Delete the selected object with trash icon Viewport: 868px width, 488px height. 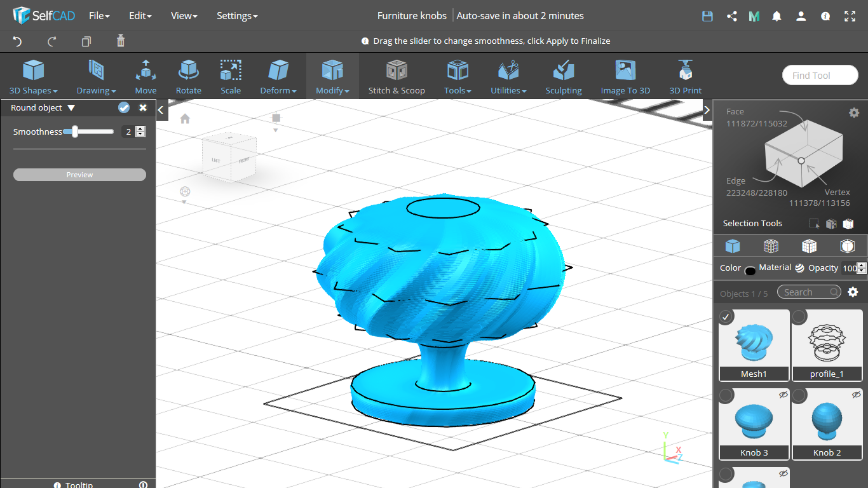tap(121, 41)
